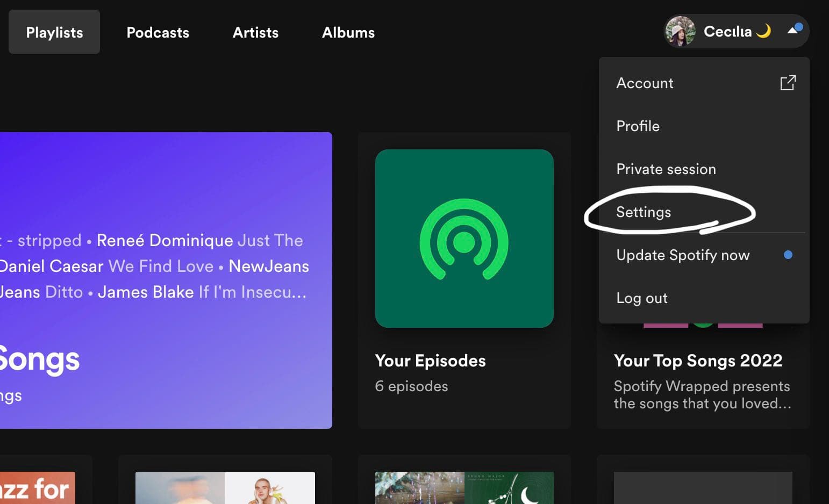Select Account in the dropdown menu
The width and height of the screenshot is (829, 504).
[x=645, y=83]
